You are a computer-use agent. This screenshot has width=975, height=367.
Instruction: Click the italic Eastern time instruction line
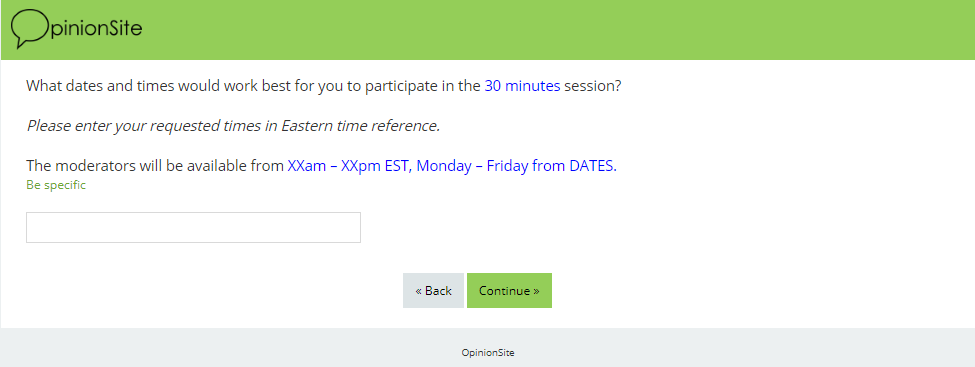click(233, 126)
